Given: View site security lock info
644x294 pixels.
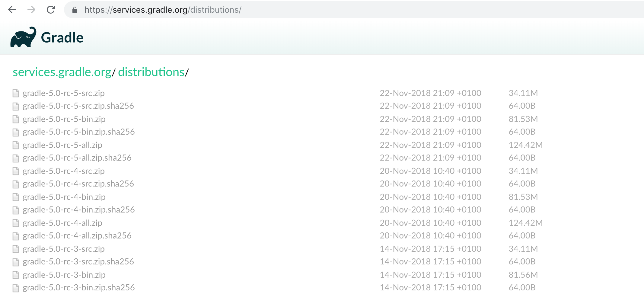Looking at the screenshot, I should click(75, 10).
